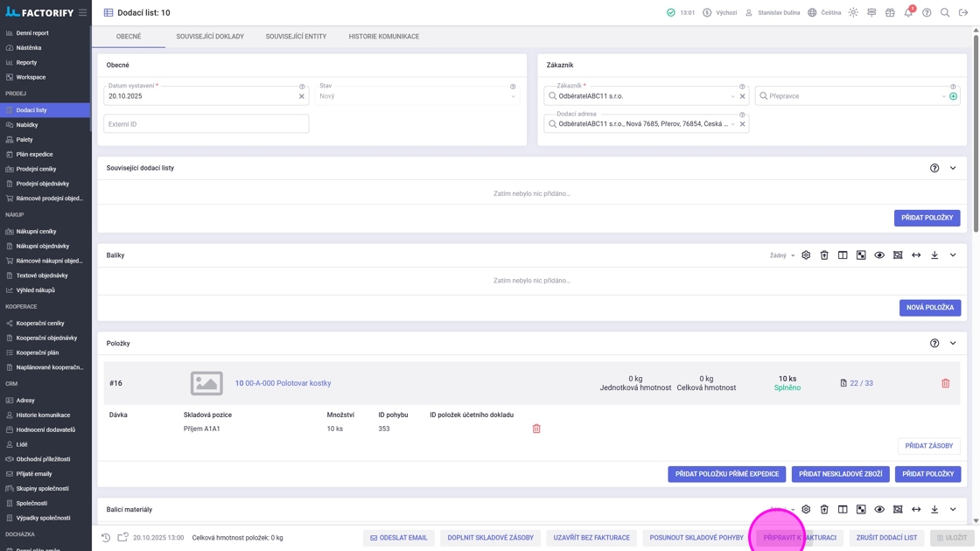
Task: Click the item #16 image placeholder thumbnail
Action: click(x=206, y=383)
